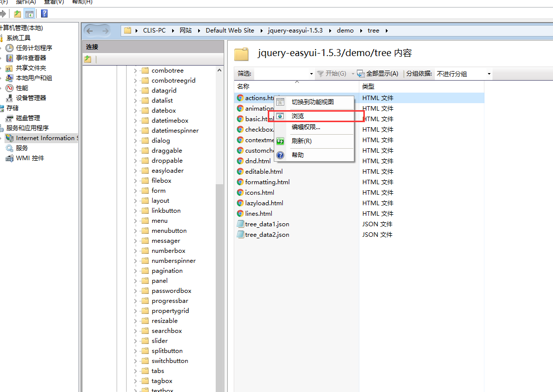Click the Task Scheduler clock icon
553x392 pixels.
pyautogui.click(x=10, y=48)
